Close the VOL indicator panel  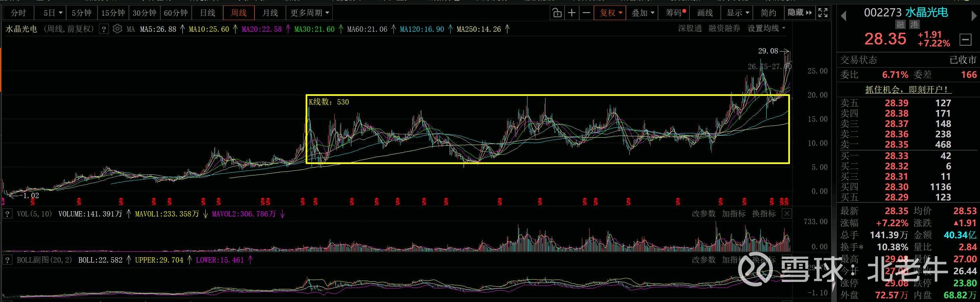click(787, 214)
